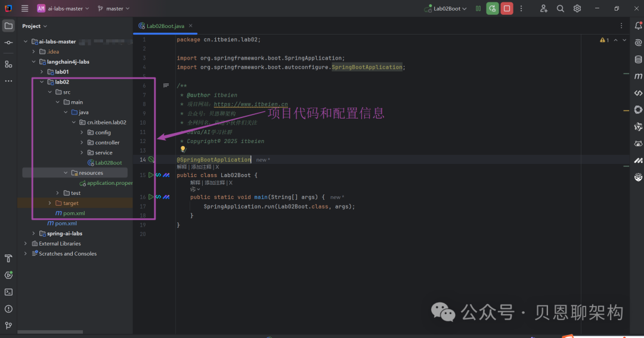Pause the program with pause icon
This screenshot has width=644, height=338.
pos(478,8)
